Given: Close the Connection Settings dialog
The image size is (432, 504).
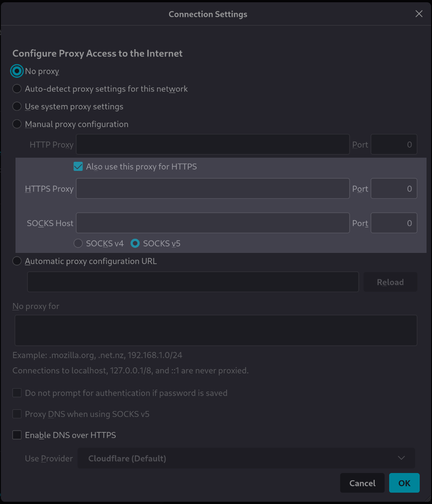Looking at the screenshot, I should 418,14.
